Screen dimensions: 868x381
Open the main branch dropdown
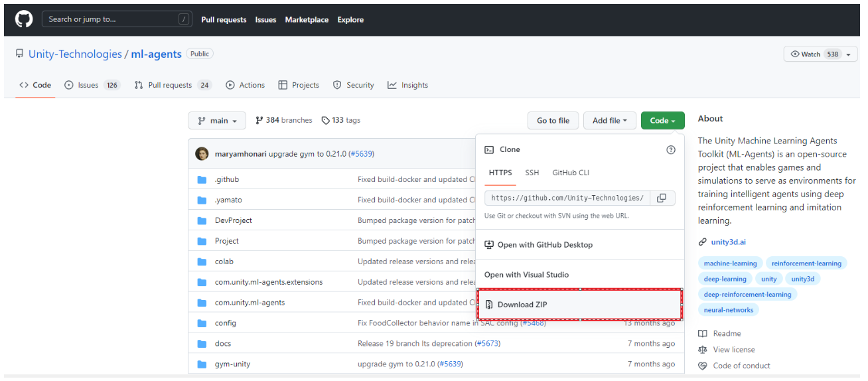[217, 121]
